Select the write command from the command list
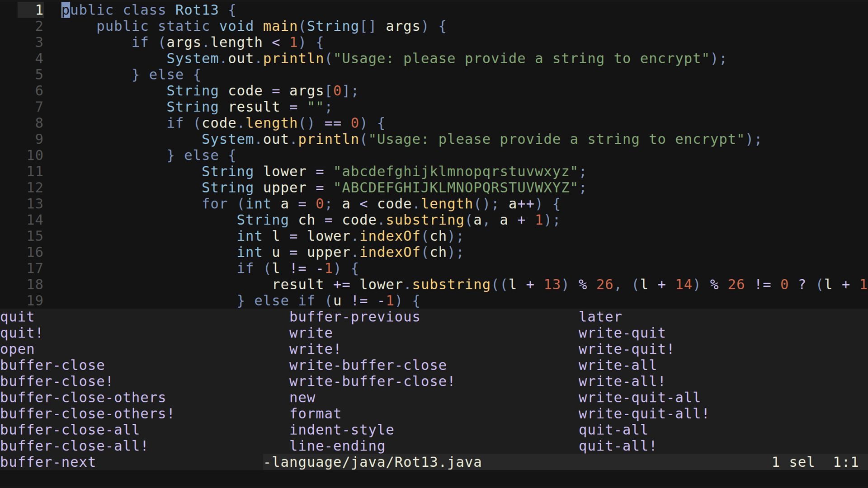 pyautogui.click(x=311, y=333)
